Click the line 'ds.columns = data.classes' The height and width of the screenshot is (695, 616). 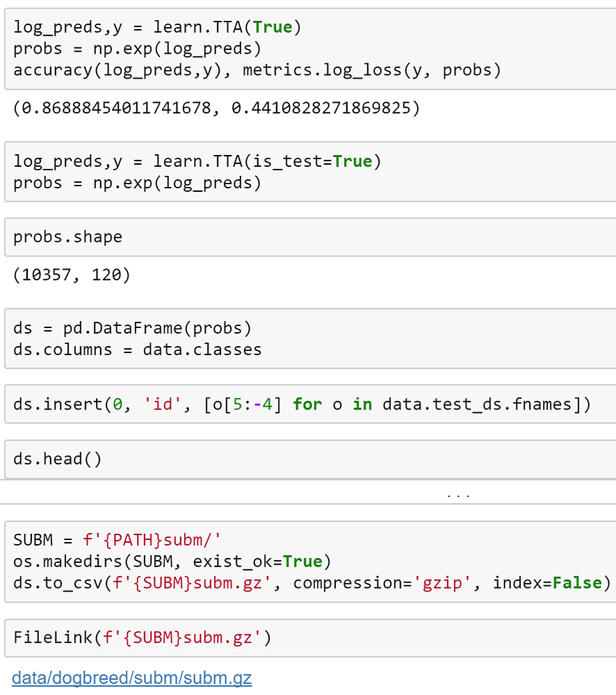pos(138,350)
